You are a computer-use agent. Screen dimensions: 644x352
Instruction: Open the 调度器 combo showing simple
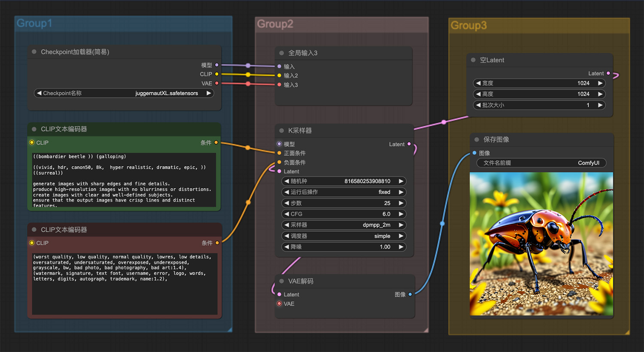[x=343, y=236]
